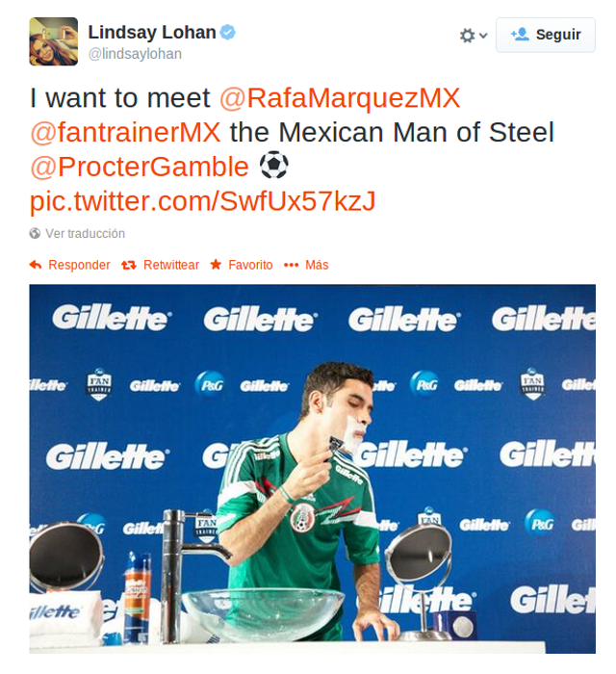Go to the @ProcterGamble mention
This screenshot has width=616, height=674.
click(x=140, y=167)
